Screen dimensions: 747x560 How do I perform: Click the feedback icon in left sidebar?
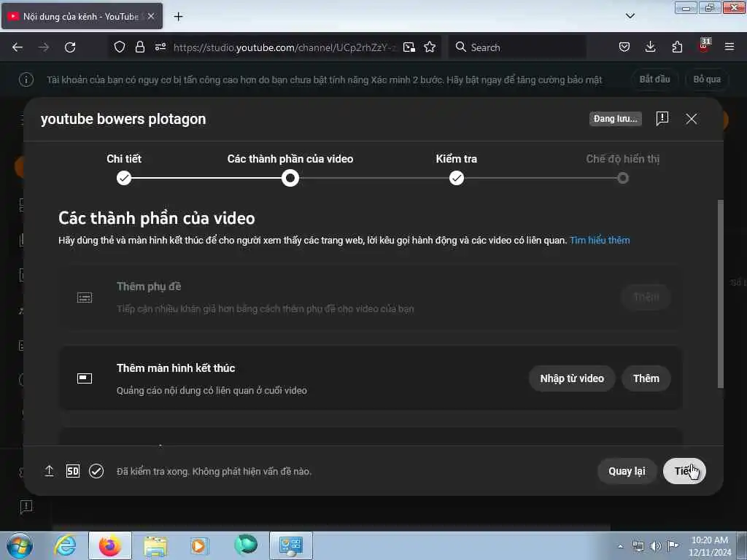[x=26, y=506]
